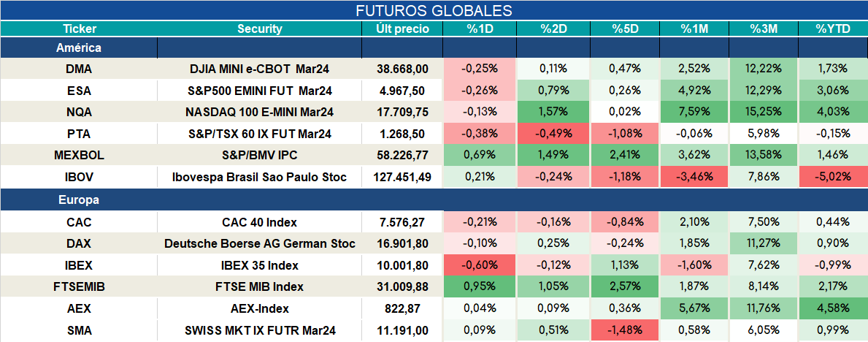Select the FTSEMIB ticker cell
Viewport: 868px width, 342px height.
point(79,287)
